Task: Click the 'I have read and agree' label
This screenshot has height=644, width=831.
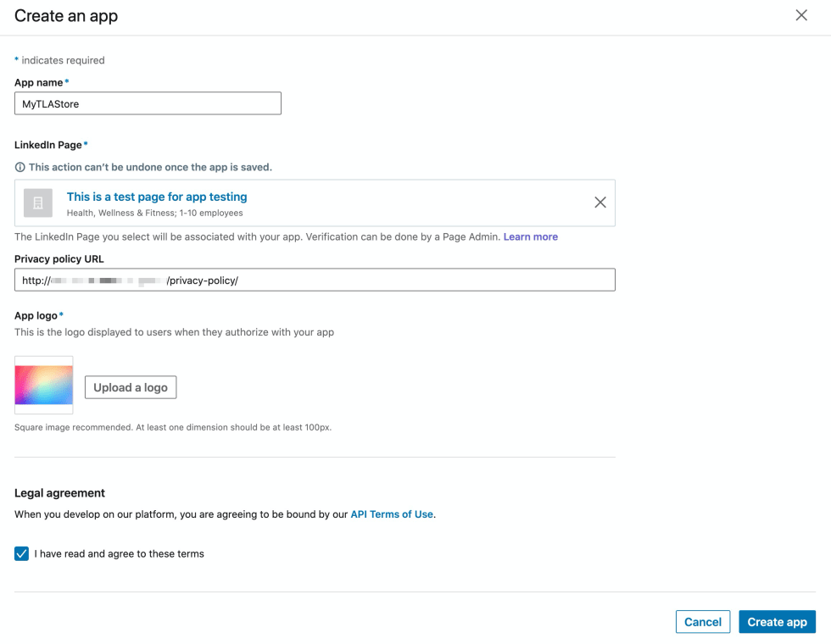Action: tap(120, 553)
